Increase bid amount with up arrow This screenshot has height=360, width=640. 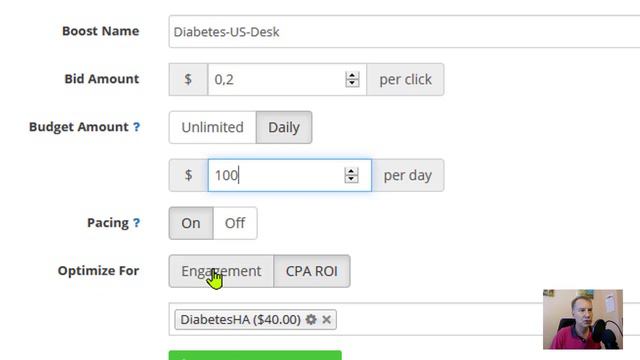[352, 76]
